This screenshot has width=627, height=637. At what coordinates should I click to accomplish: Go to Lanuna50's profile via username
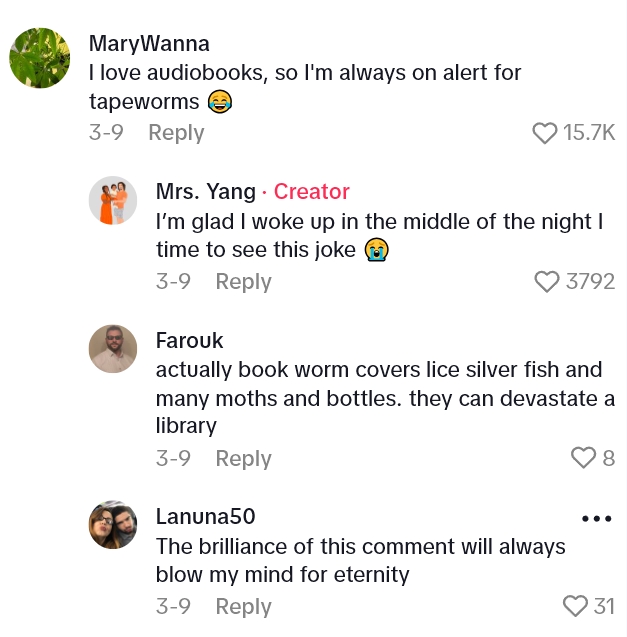[206, 516]
